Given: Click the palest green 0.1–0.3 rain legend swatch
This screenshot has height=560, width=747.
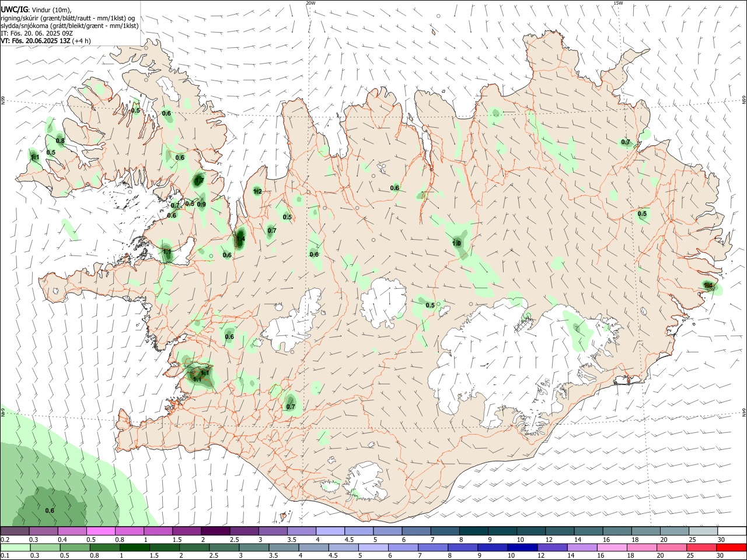Looking at the screenshot, I should [15, 547].
